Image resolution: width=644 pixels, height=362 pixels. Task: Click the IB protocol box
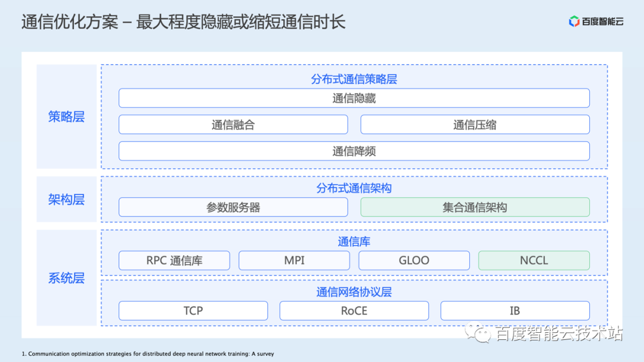coord(515,311)
